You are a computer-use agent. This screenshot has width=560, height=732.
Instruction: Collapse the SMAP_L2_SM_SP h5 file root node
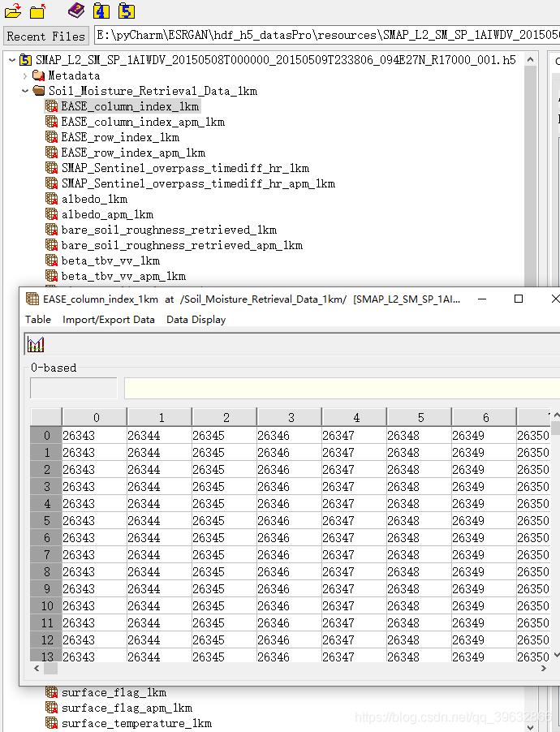[11, 60]
